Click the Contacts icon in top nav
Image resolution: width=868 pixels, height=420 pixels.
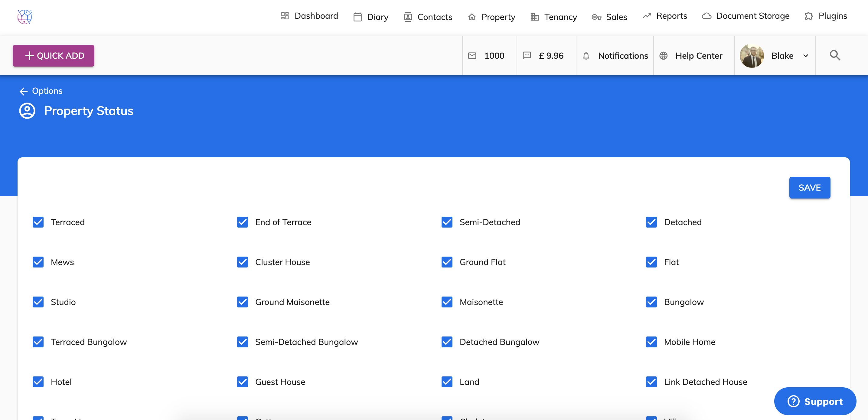click(x=408, y=17)
